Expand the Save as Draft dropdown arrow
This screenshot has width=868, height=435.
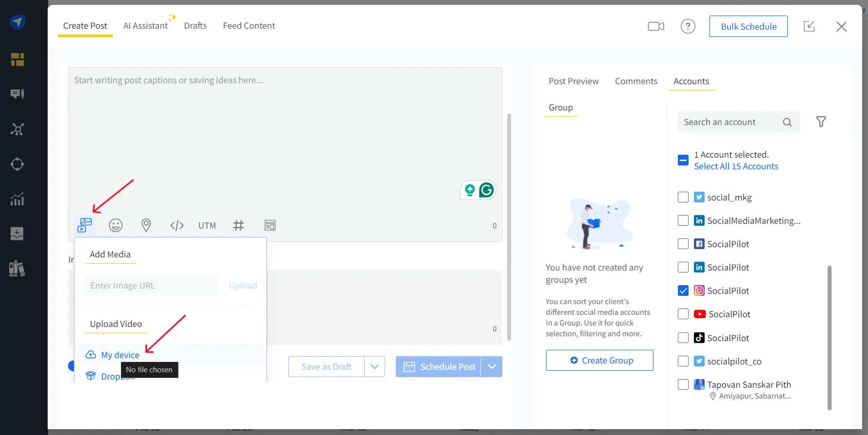click(374, 367)
